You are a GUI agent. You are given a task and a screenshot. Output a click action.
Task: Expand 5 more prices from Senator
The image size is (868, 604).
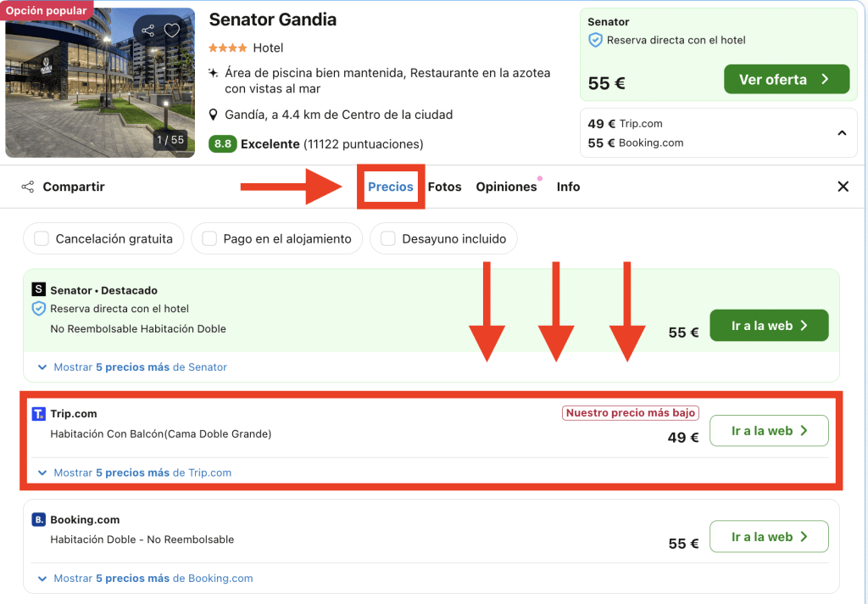[x=132, y=367]
